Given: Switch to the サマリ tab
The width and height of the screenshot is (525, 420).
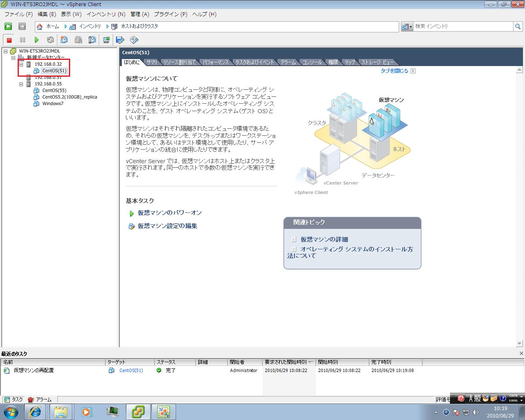Looking at the screenshot, I should click(x=152, y=62).
